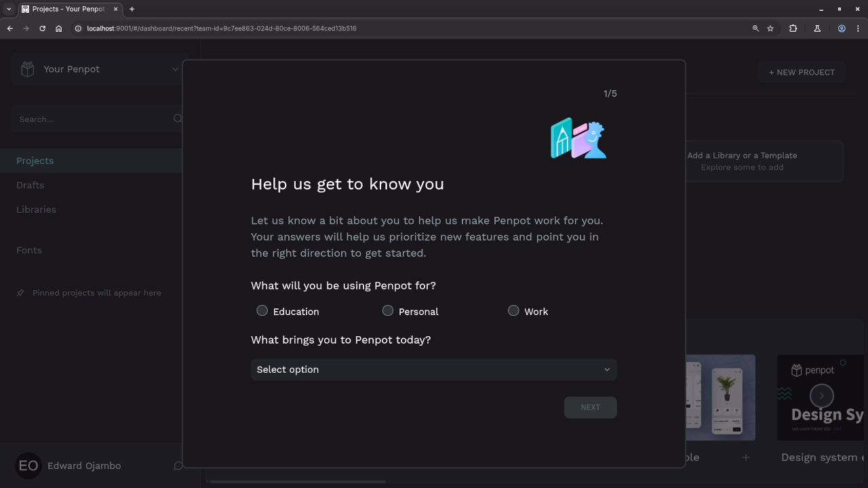This screenshot has width=868, height=488.
Task: Click Edward Ojambo user name
Action: [x=84, y=466]
